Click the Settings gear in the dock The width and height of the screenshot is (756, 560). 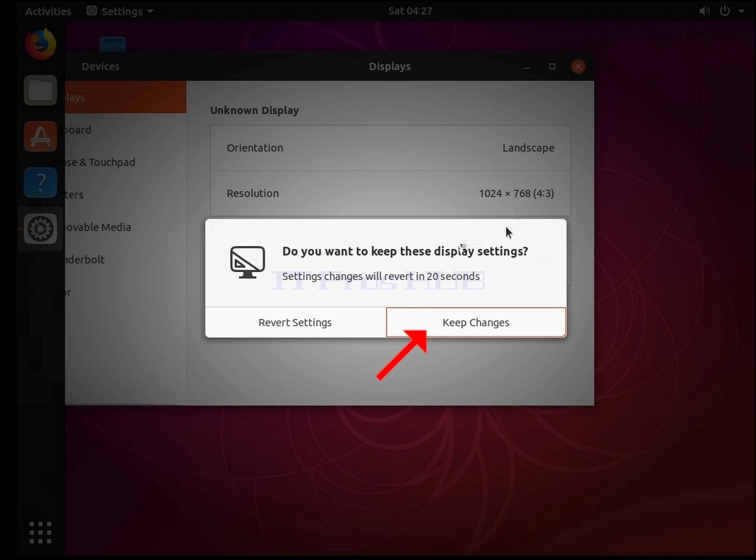point(40,229)
